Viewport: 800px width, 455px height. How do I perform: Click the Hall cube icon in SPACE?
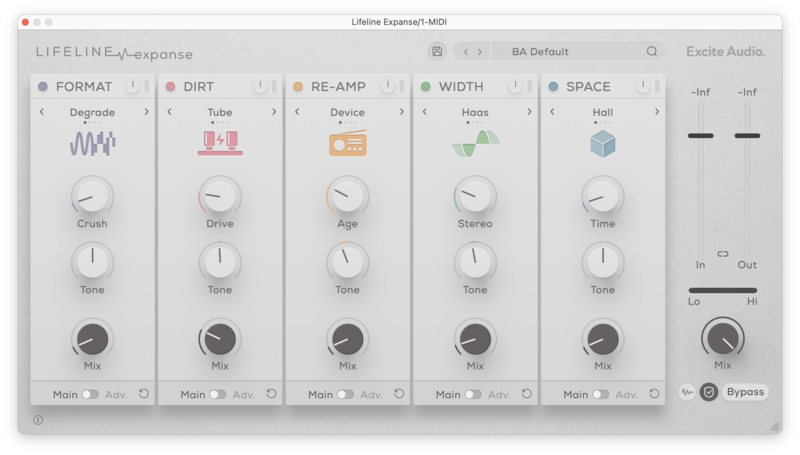(603, 143)
